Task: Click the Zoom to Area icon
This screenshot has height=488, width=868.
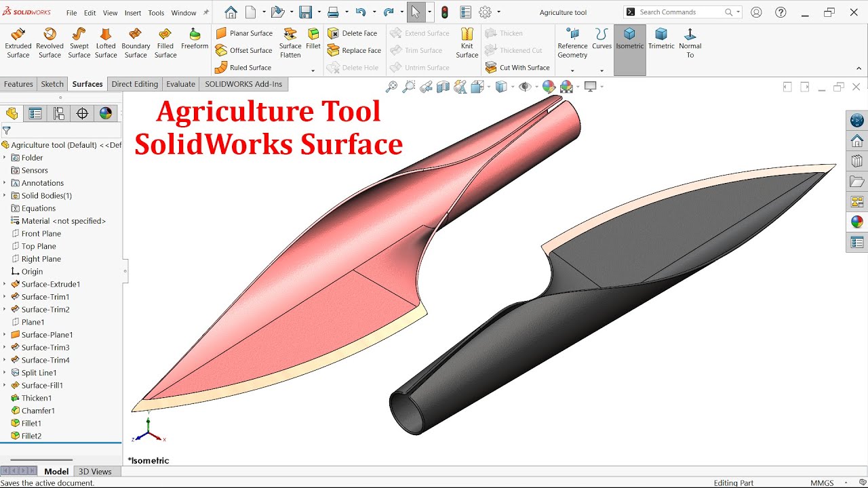Action: [x=408, y=87]
